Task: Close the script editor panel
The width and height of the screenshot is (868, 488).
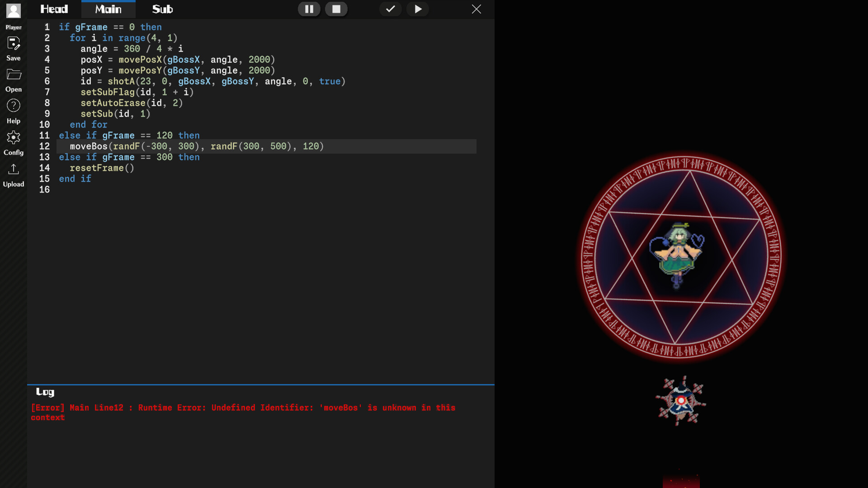Action: pos(476,9)
